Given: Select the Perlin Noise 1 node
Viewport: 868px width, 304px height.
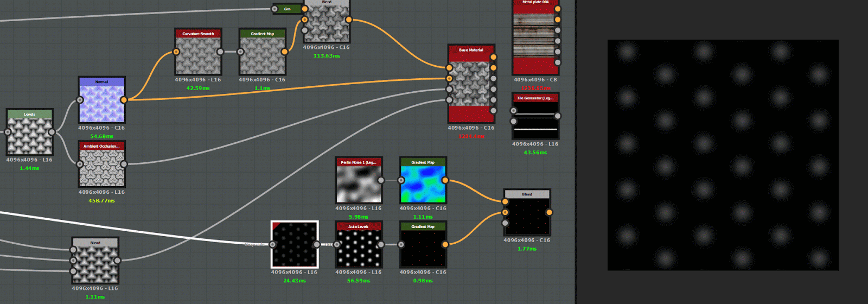Looking at the screenshot, I should tap(359, 180).
